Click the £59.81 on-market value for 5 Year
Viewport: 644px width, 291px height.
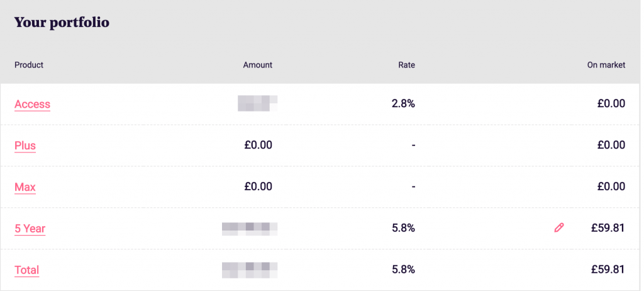[608, 228]
